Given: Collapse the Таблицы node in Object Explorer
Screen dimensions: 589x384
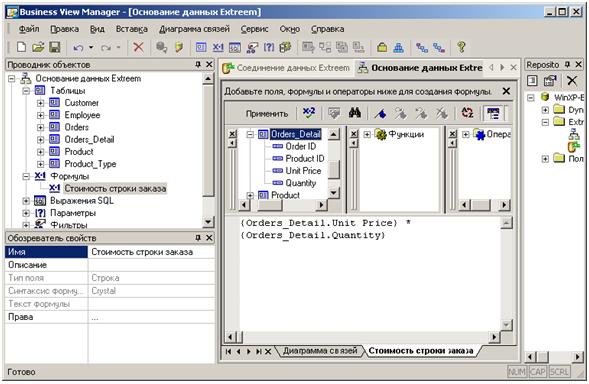Looking at the screenshot, I should (x=26, y=91).
